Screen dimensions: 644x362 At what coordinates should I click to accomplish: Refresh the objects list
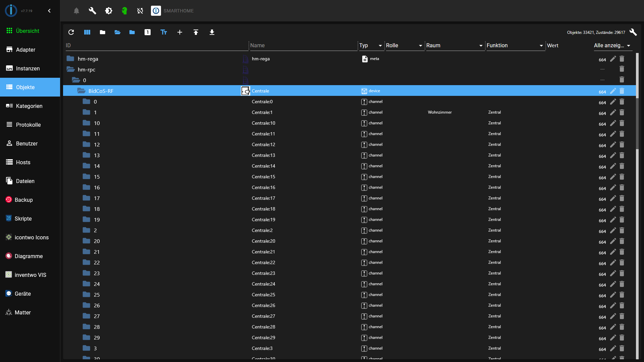tap(71, 32)
